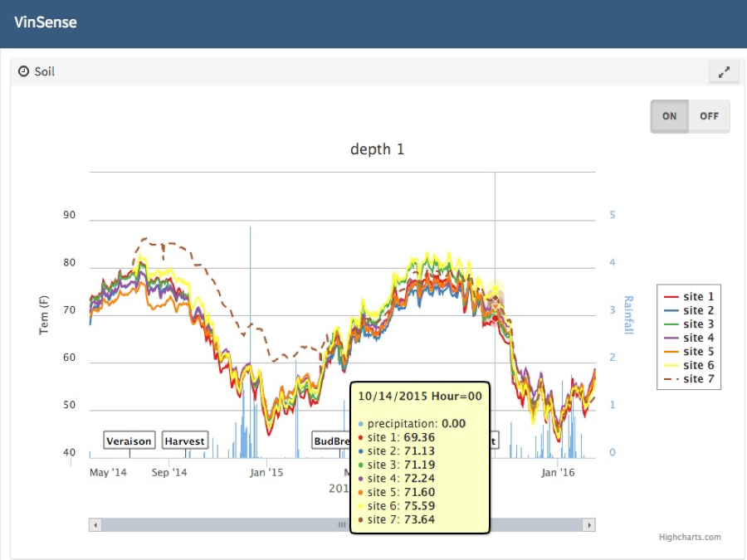
Task: Click the chart scrollbar left arrow
Action: pos(95,525)
